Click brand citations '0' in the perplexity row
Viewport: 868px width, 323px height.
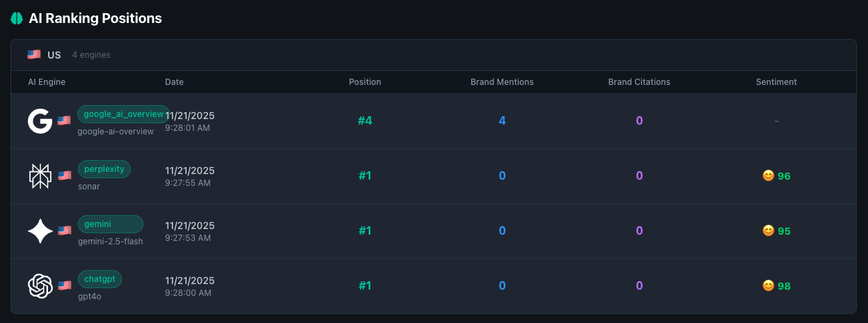coord(639,176)
